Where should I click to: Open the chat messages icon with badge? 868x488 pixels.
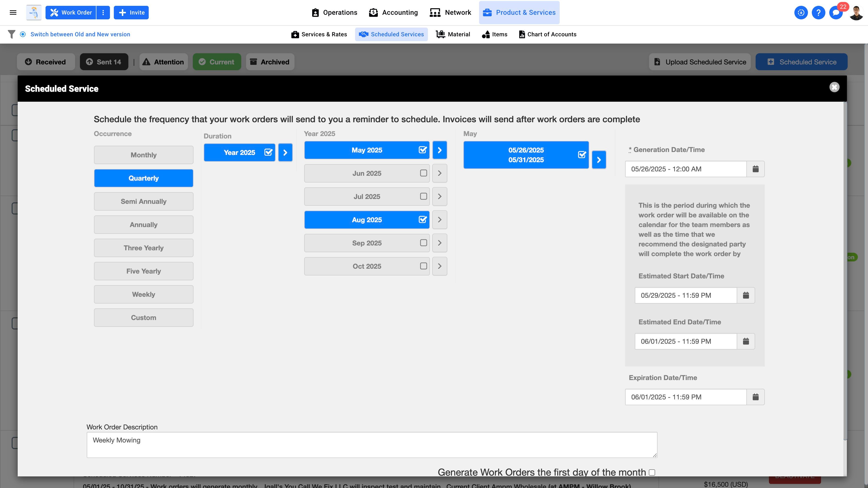point(836,12)
